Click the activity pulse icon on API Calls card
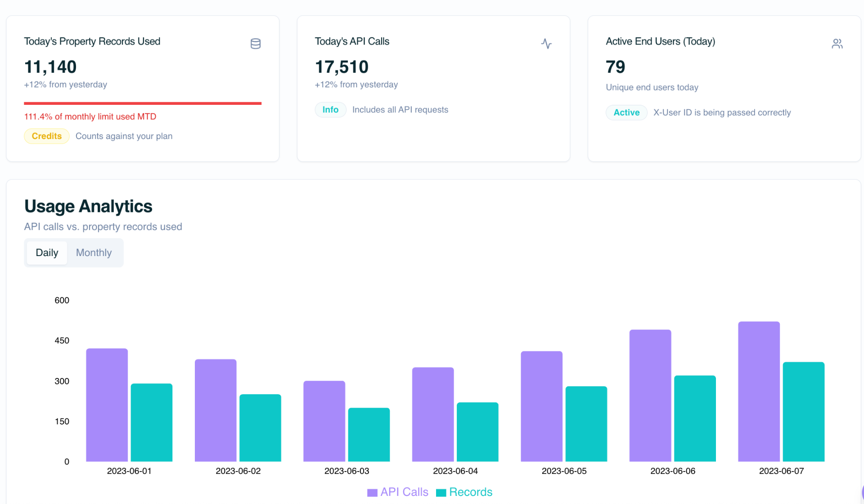The width and height of the screenshot is (864, 504). (x=546, y=44)
